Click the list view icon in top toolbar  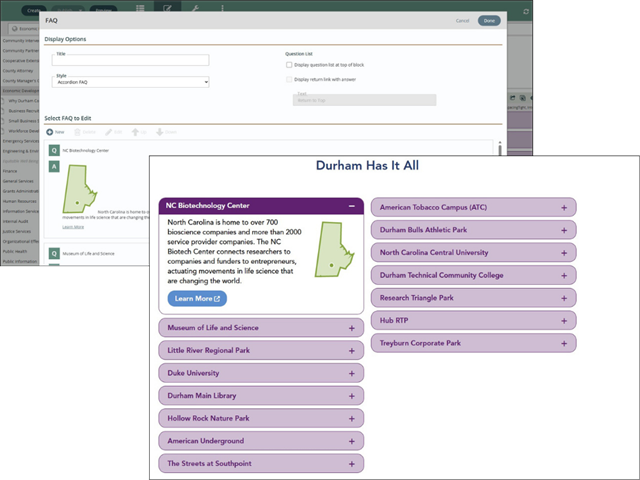pyautogui.click(x=140, y=8)
